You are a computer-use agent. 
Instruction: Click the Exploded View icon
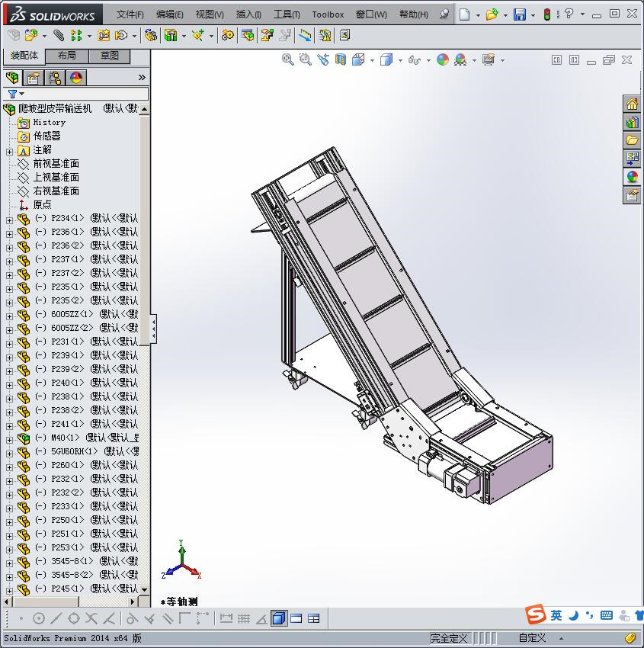[267, 36]
